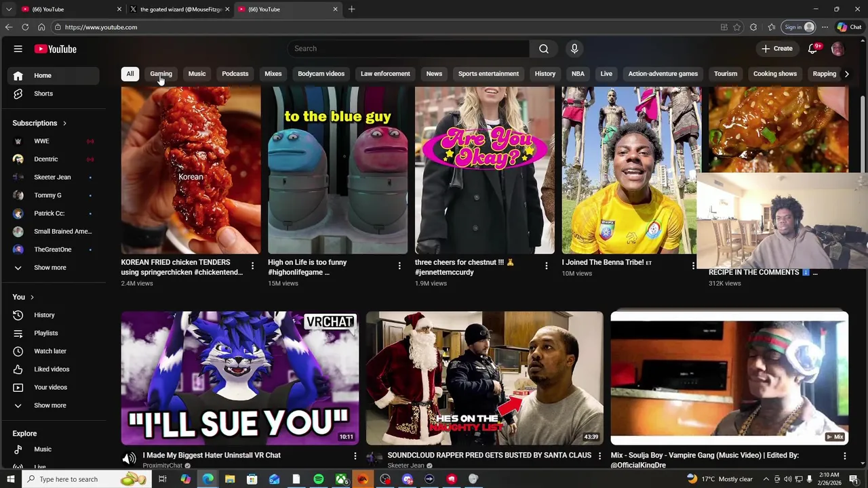Switch to the goated wizard tab
The image size is (868, 488).
(x=179, y=9)
